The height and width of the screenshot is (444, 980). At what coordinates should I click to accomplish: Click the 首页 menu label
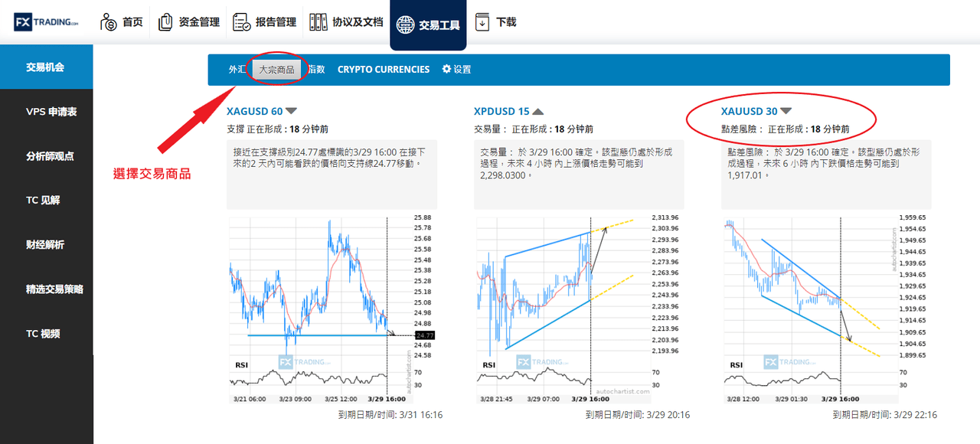pyautogui.click(x=132, y=22)
